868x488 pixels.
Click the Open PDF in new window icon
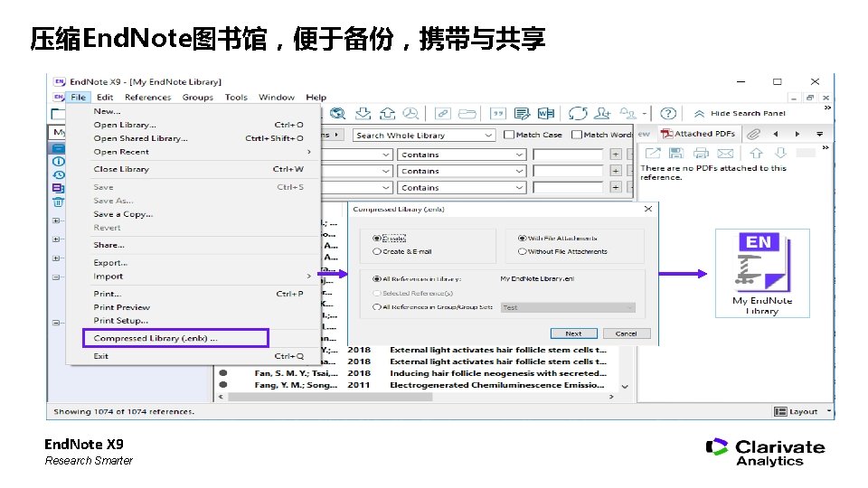pyautogui.click(x=653, y=153)
